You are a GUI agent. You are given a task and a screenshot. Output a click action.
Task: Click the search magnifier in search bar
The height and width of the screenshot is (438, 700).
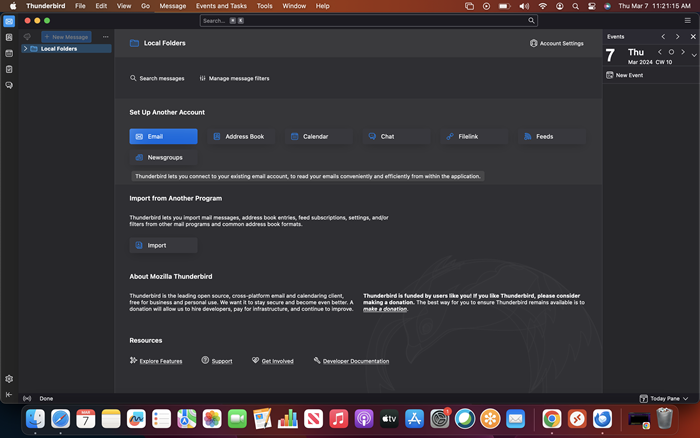tap(531, 21)
